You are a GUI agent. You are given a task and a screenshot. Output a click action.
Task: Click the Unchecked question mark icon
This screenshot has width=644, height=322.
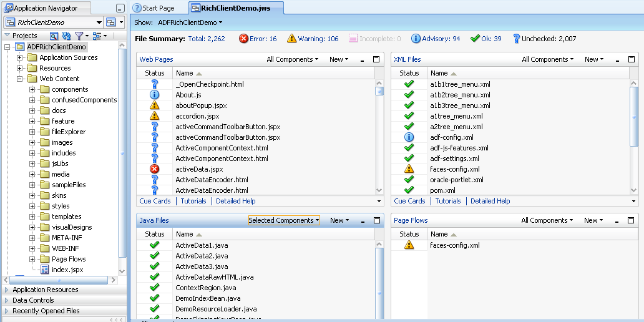coord(516,39)
